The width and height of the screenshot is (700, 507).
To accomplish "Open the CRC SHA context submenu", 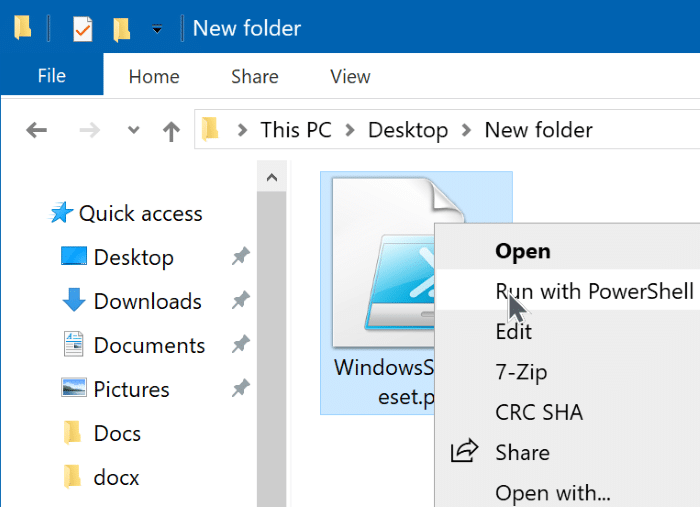I will coord(539,412).
